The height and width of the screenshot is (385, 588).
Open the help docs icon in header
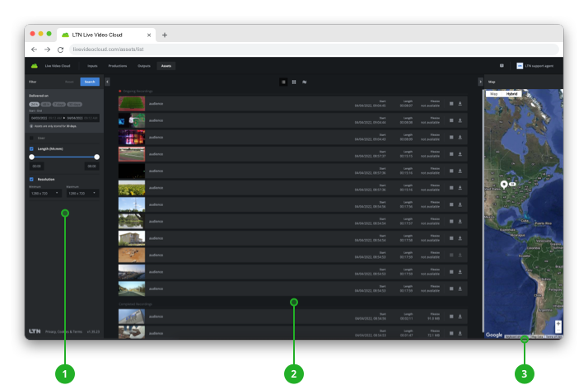[502, 65]
